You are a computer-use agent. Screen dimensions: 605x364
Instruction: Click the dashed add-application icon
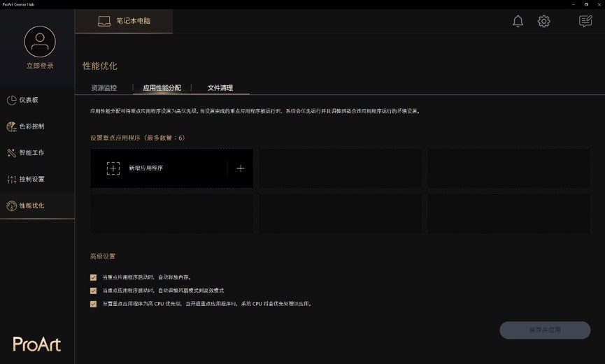[x=113, y=168]
